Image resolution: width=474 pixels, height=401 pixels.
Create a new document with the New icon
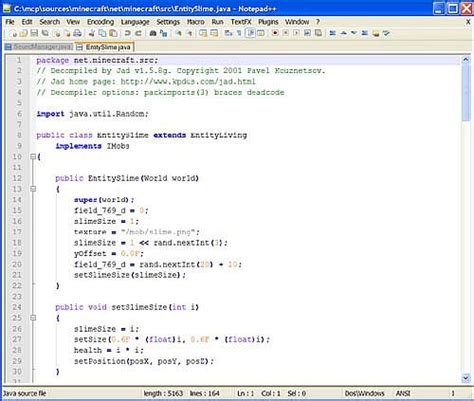(13, 33)
